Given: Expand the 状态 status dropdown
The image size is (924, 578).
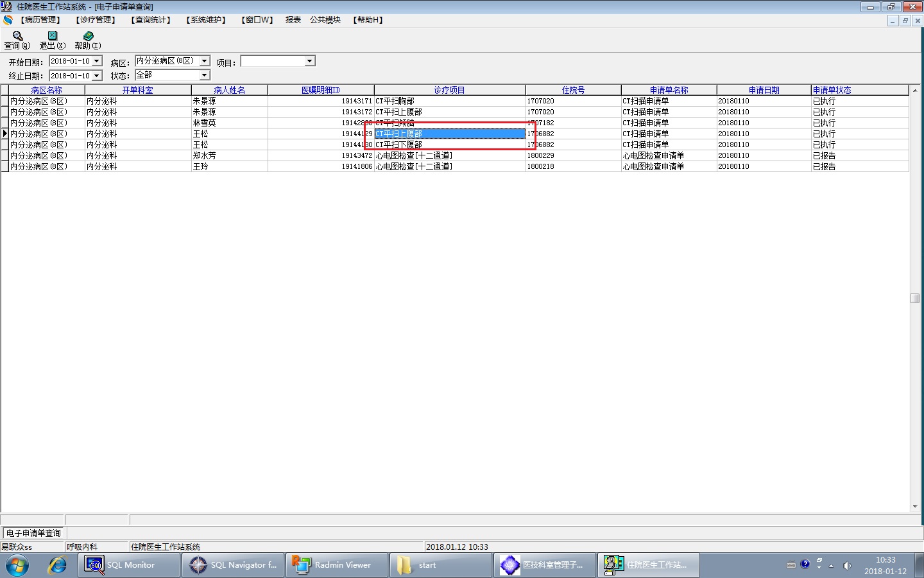Looking at the screenshot, I should tap(205, 76).
